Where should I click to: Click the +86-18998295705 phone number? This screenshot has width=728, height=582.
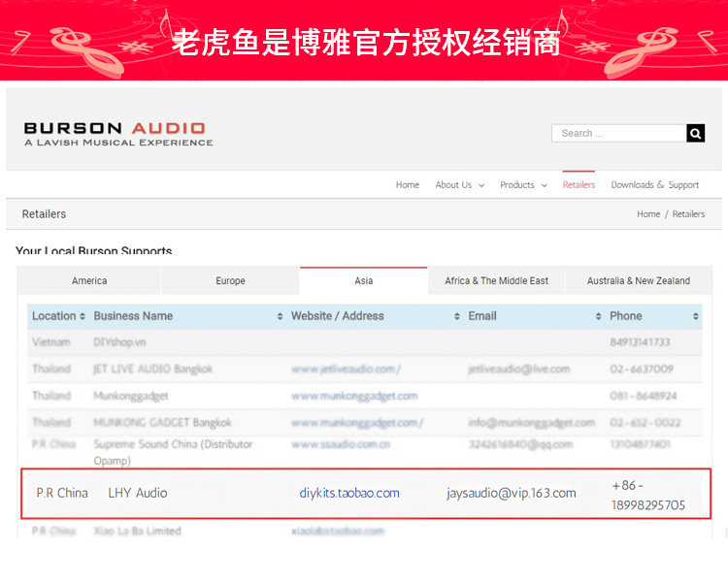648,496
